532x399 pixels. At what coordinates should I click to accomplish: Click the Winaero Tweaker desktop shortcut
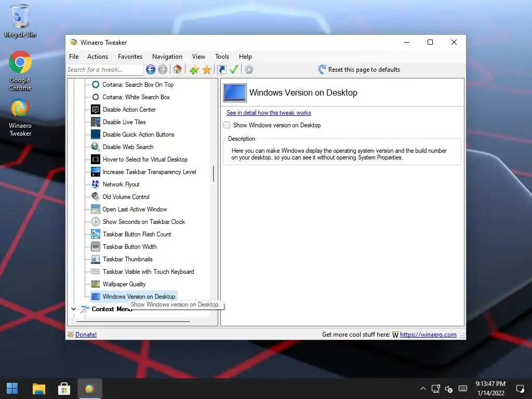(x=20, y=117)
